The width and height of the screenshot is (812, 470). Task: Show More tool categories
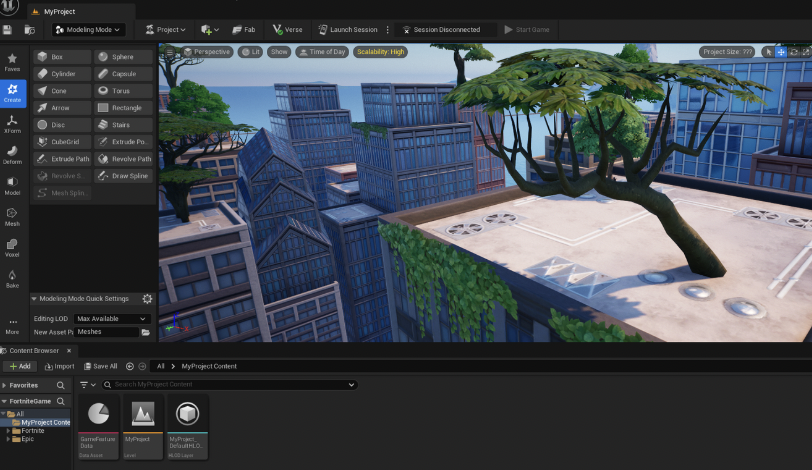(x=12, y=327)
